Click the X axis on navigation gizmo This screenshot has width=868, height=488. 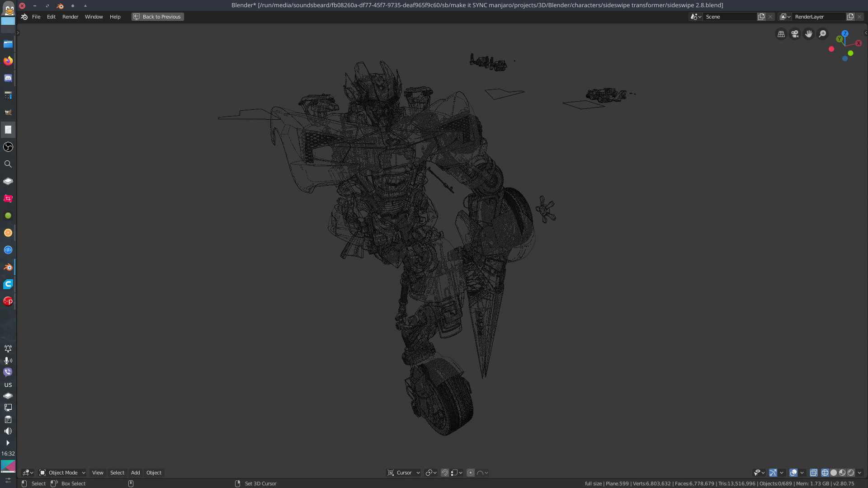pos(859,43)
